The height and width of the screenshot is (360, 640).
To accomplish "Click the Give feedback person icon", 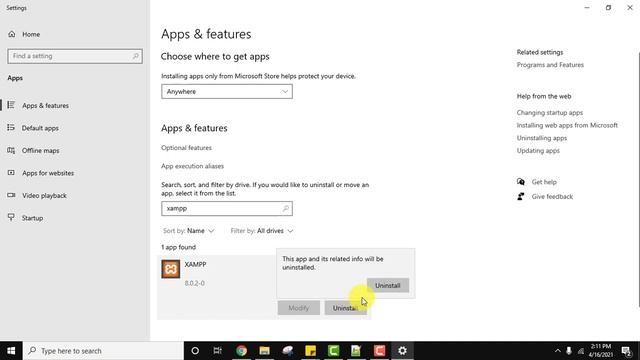I will (521, 196).
